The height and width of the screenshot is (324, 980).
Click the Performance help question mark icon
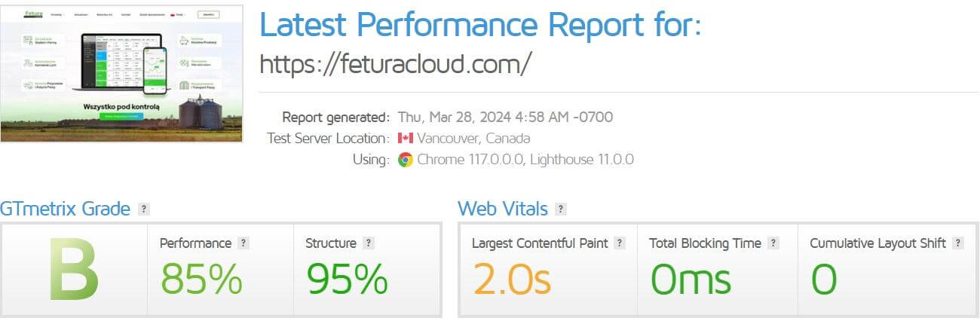243,243
